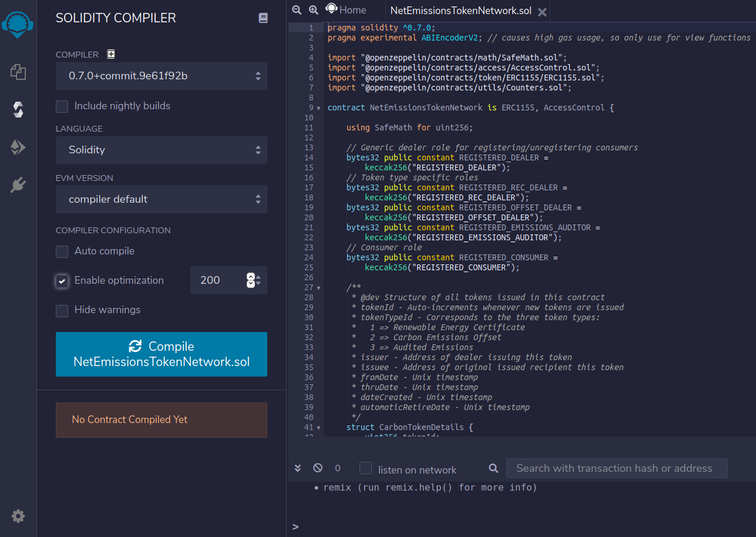Click REGISTERED_REC_DEALER constant declaration
Image resolution: width=756 pixels, height=537 pixels.
(456, 187)
